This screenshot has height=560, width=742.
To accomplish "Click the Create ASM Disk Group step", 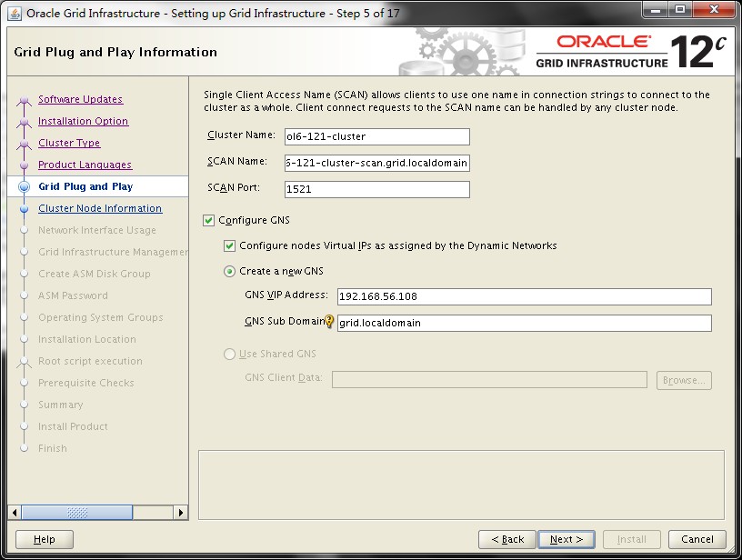I will (x=95, y=274).
